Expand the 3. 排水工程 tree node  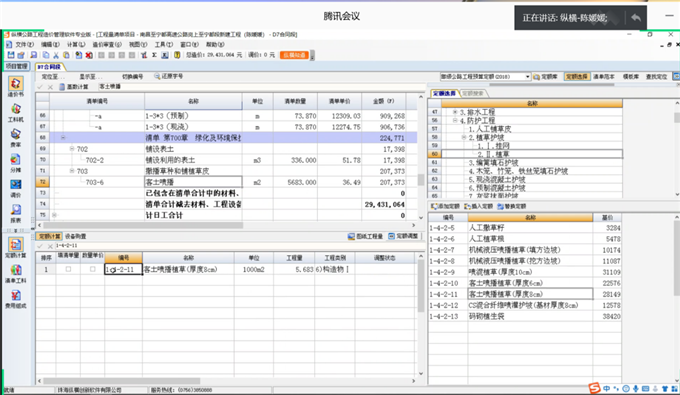pyautogui.click(x=455, y=112)
